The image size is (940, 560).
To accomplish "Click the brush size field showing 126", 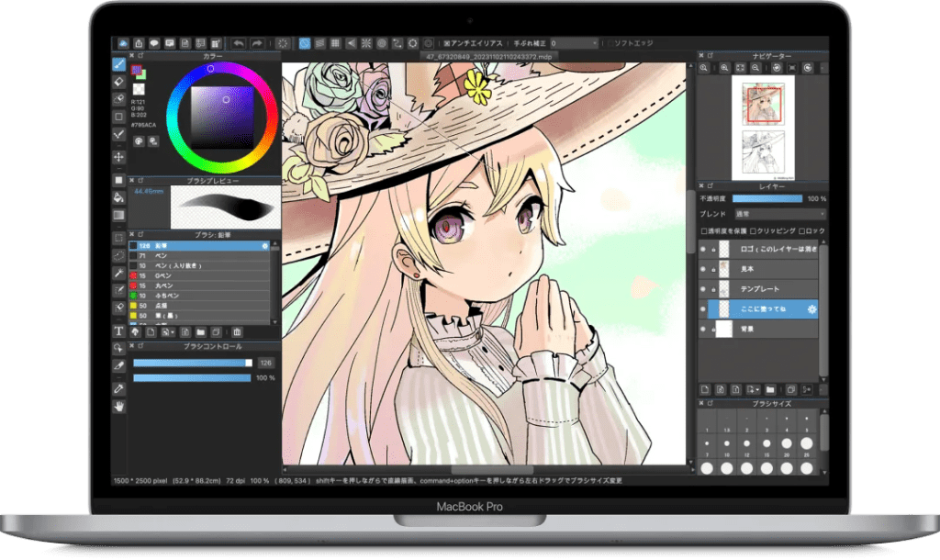I will click(x=265, y=363).
